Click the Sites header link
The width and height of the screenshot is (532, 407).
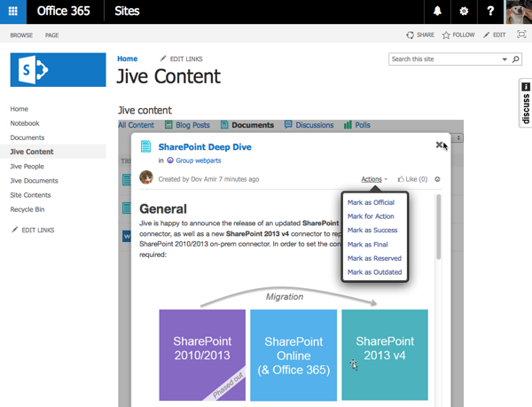tap(127, 12)
